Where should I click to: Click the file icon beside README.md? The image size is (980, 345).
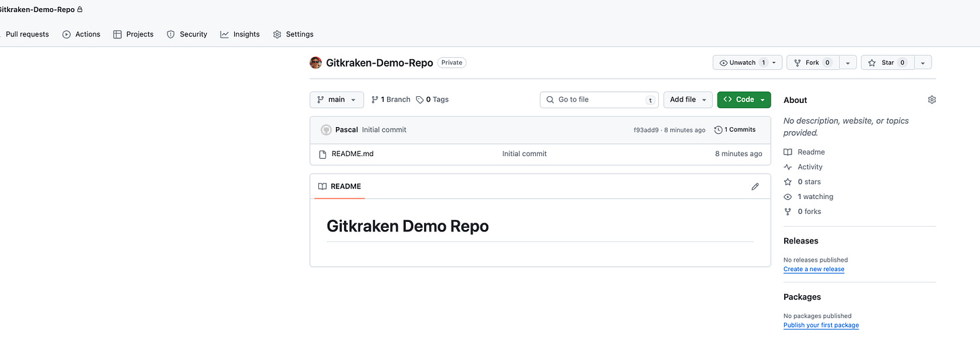pyautogui.click(x=322, y=154)
